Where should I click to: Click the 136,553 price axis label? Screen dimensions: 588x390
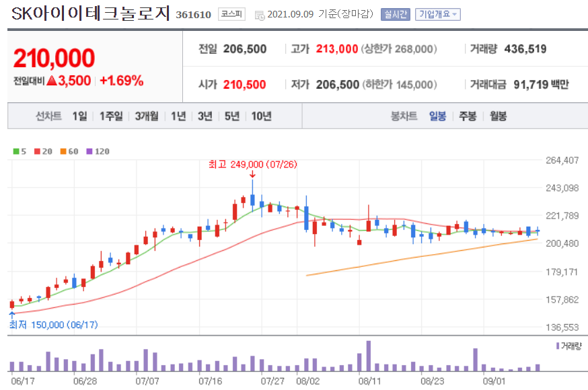click(x=562, y=327)
